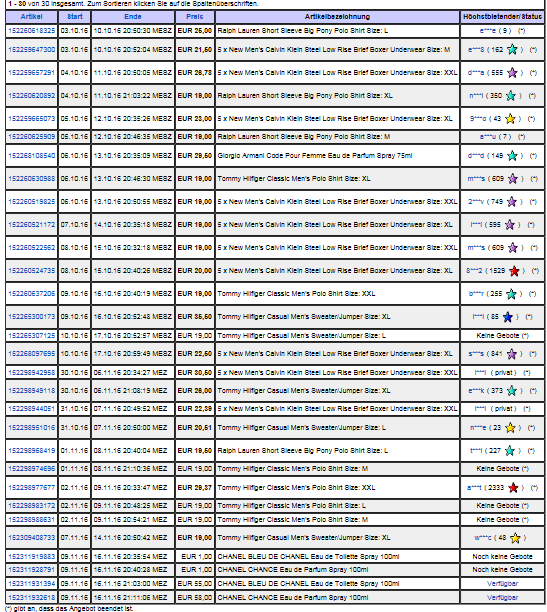Click red star beside a***t (2333)

click(513, 487)
